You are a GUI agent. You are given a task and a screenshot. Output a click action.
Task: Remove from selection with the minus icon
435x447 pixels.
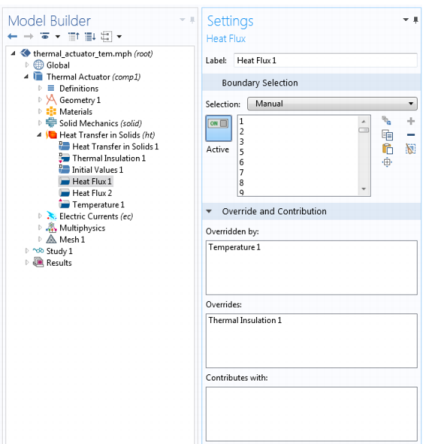pyautogui.click(x=411, y=135)
